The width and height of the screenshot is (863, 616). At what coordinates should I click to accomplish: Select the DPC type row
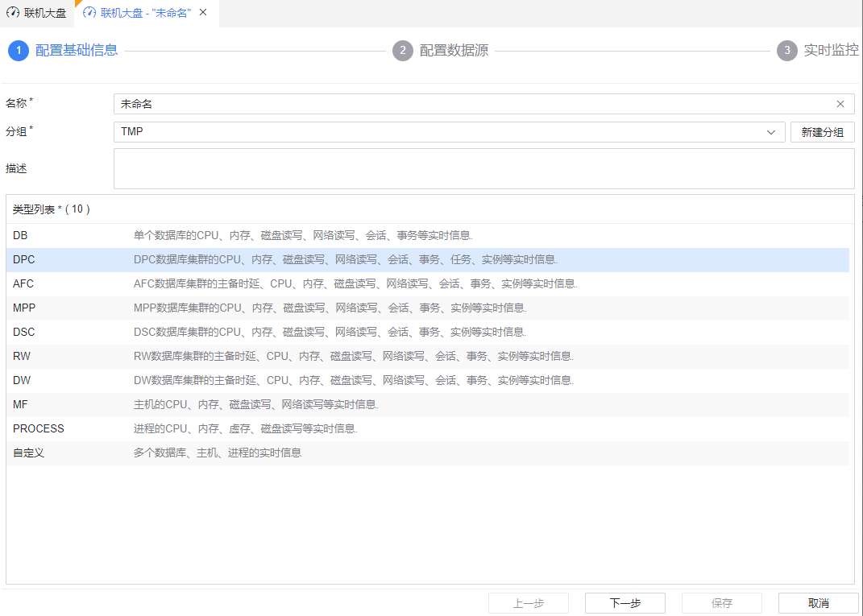coord(428,259)
